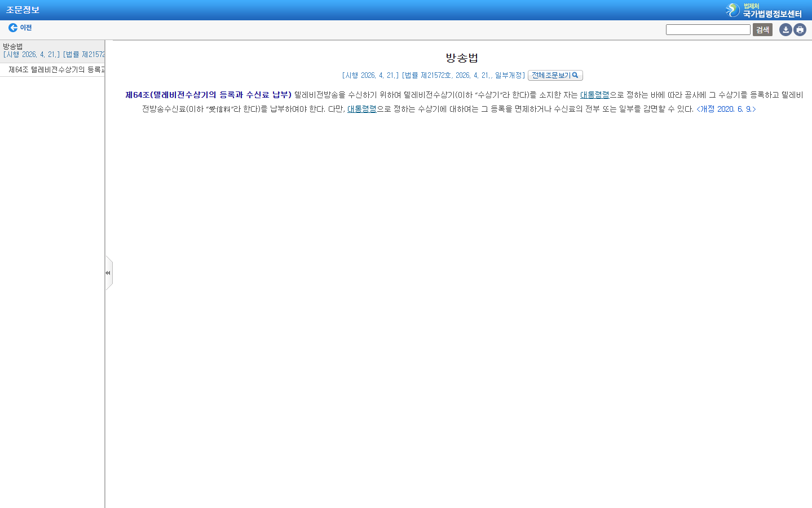812x508 pixels.
Task: Go back using the 이전 arrow button
Action: (x=20, y=28)
